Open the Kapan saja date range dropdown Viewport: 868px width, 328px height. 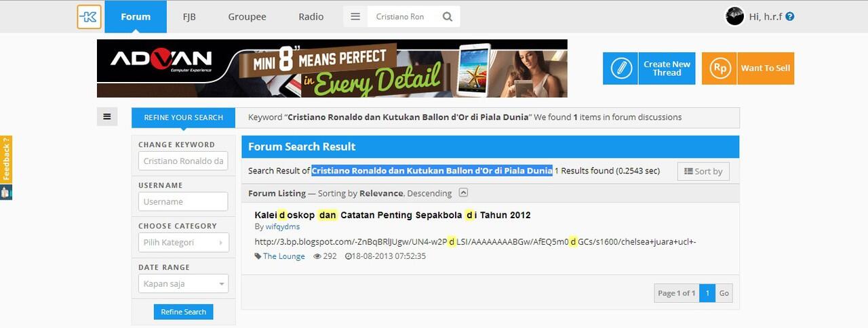click(183, 283)
